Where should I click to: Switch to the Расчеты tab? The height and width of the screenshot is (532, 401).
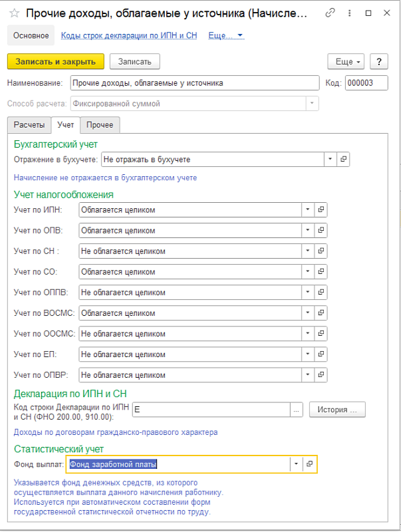pyautogui.click(x=28, y=124)
